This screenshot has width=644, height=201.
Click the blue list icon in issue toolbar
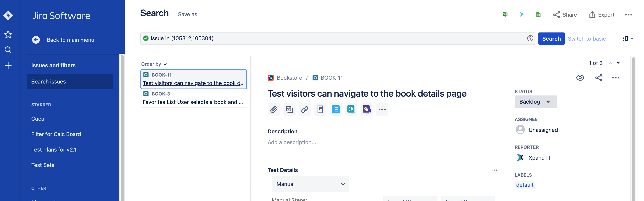(x=336, y=109)
